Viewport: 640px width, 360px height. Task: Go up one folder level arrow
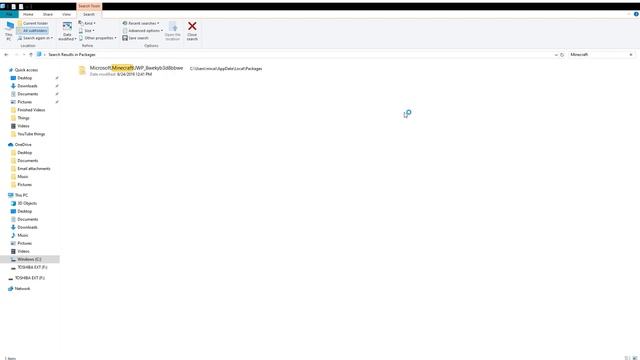click(31, 54)
